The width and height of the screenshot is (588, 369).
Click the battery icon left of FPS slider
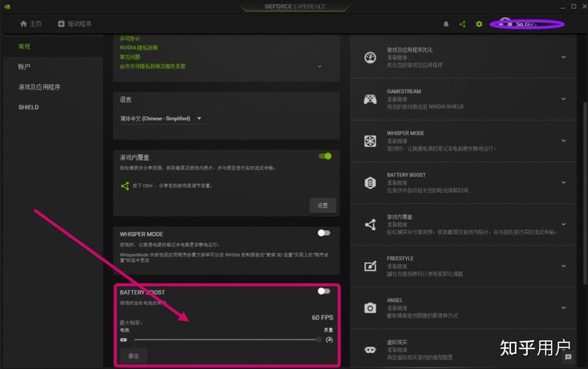click(x=124, y=339)
